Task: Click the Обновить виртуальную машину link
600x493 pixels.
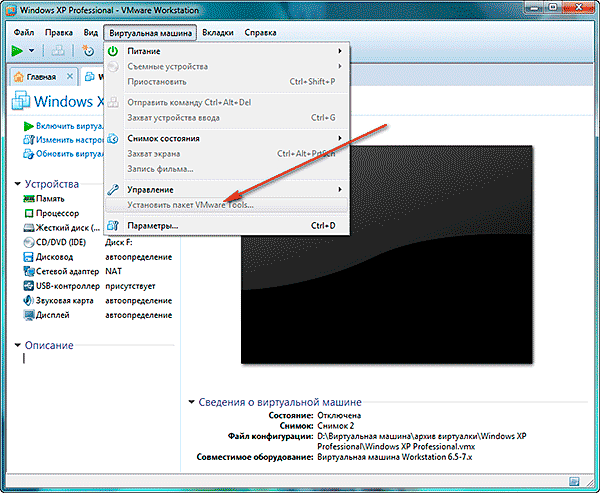Action: [70, 154]
